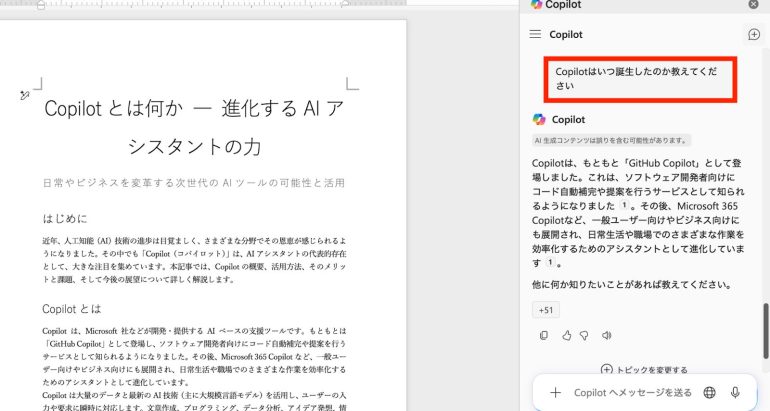This screenshot has width=770, height=411.
Task: Copy the Copilot response
Action: click(543, 335)
